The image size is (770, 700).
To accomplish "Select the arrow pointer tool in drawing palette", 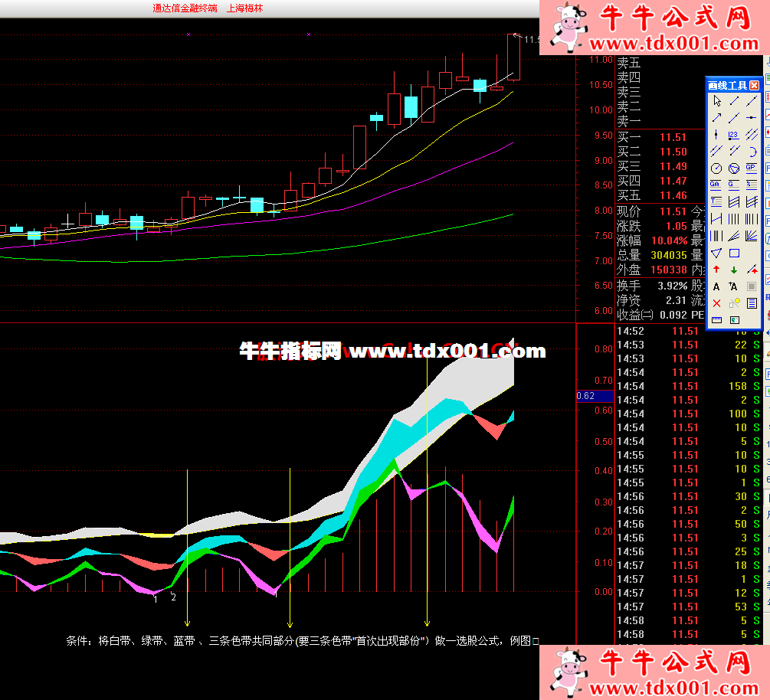I will 716,101.
